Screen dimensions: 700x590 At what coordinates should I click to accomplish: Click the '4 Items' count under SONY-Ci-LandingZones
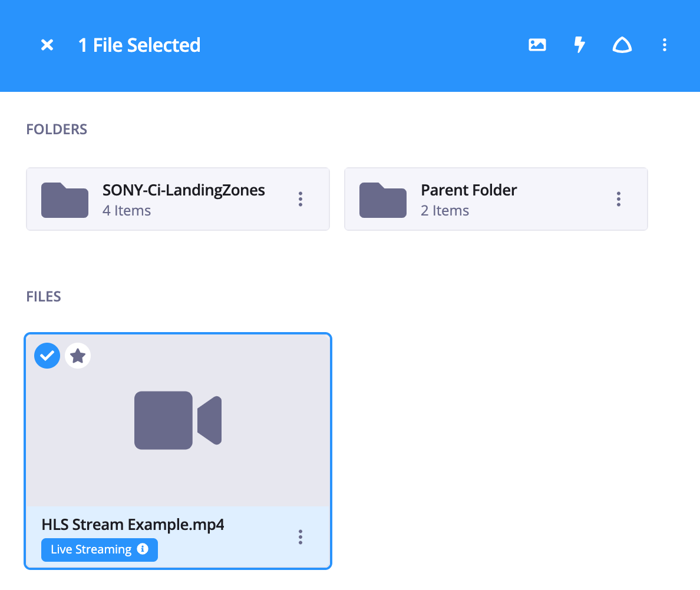click(127, 210)
